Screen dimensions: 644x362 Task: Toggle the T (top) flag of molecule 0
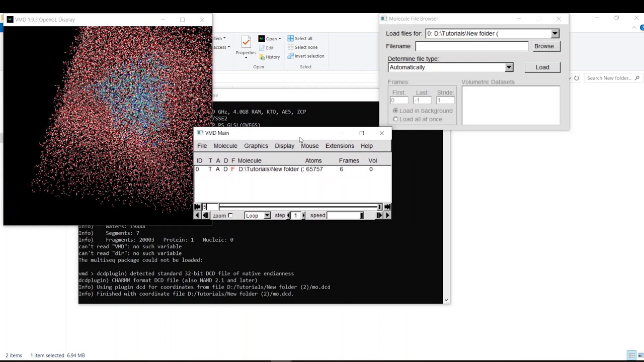[210, 169]
